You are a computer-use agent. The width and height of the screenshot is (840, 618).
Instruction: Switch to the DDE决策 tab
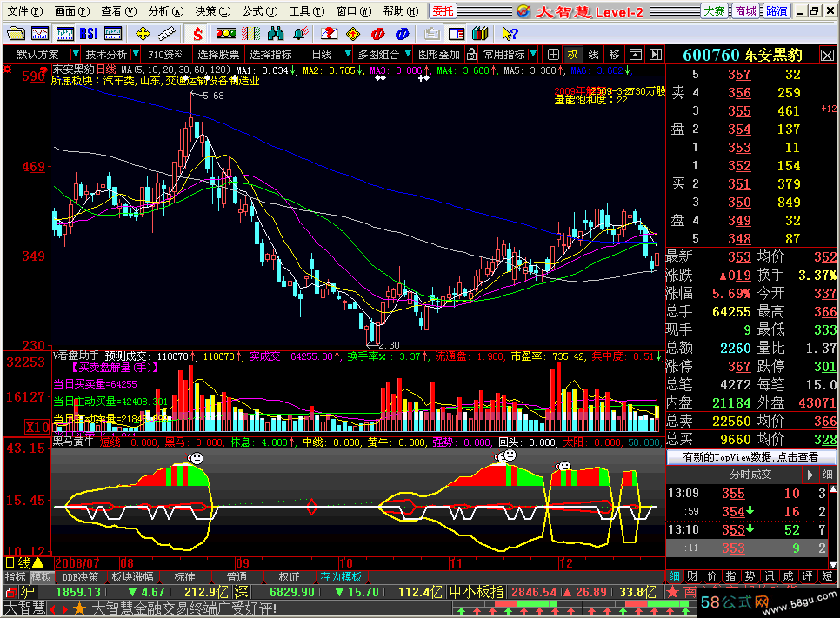click(x=80, y=577)
